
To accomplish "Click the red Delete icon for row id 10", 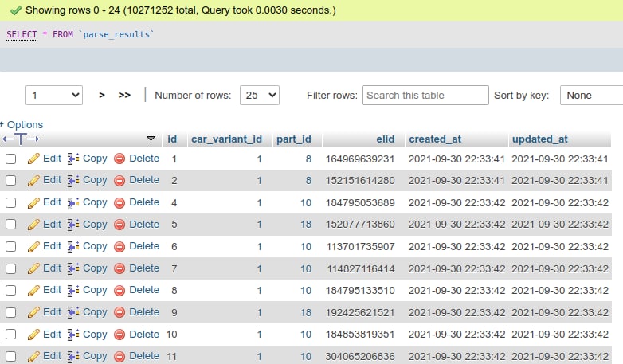I will (120, 334).
